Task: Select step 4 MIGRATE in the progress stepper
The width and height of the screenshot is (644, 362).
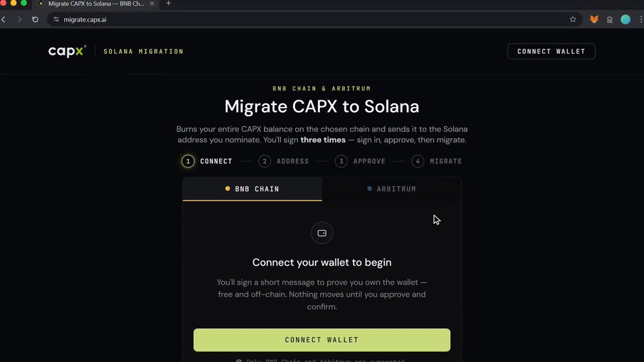Action: (437, 161)
